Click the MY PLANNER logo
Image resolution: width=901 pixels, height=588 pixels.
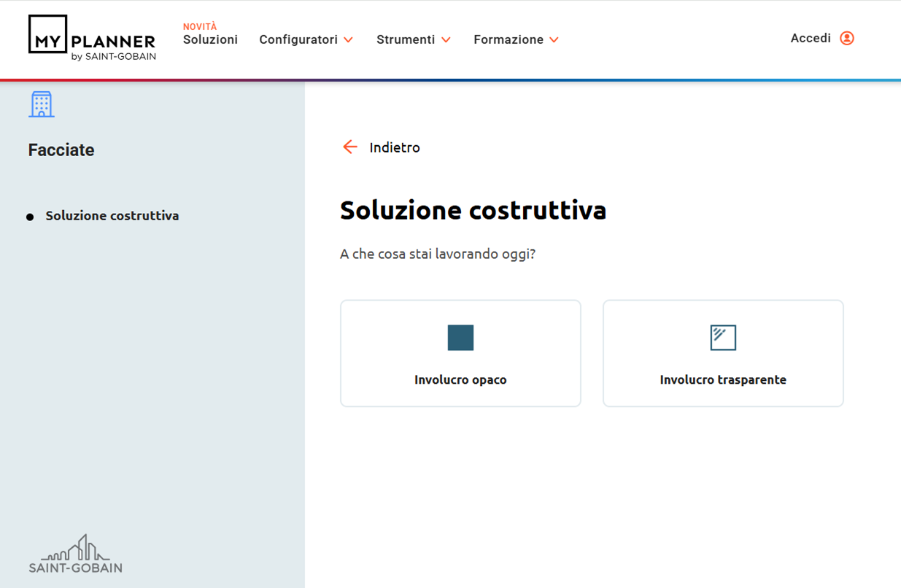[x=92, y=38]
